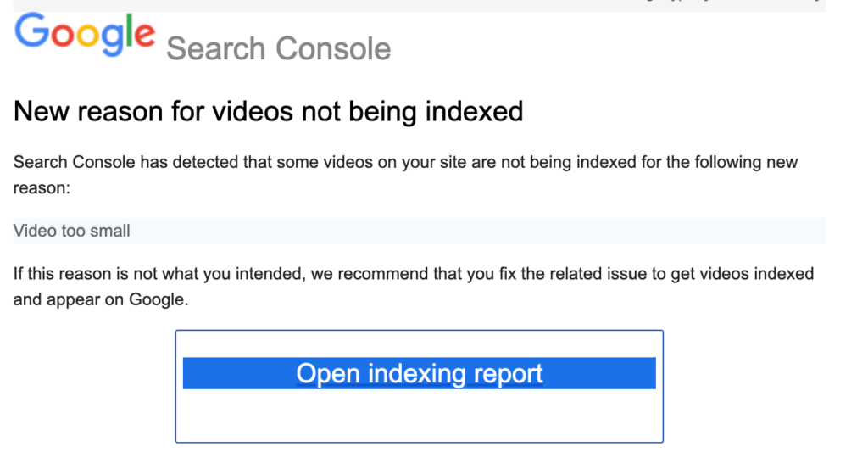
Task: Click the red 'e' in Google logo
Action: pos(144,36)
